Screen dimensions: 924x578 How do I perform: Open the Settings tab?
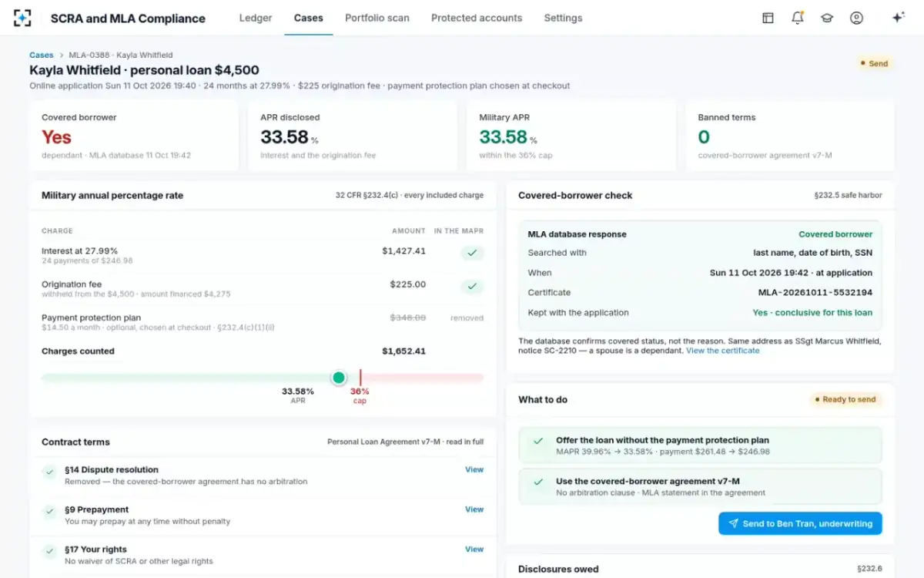point(563,18)
